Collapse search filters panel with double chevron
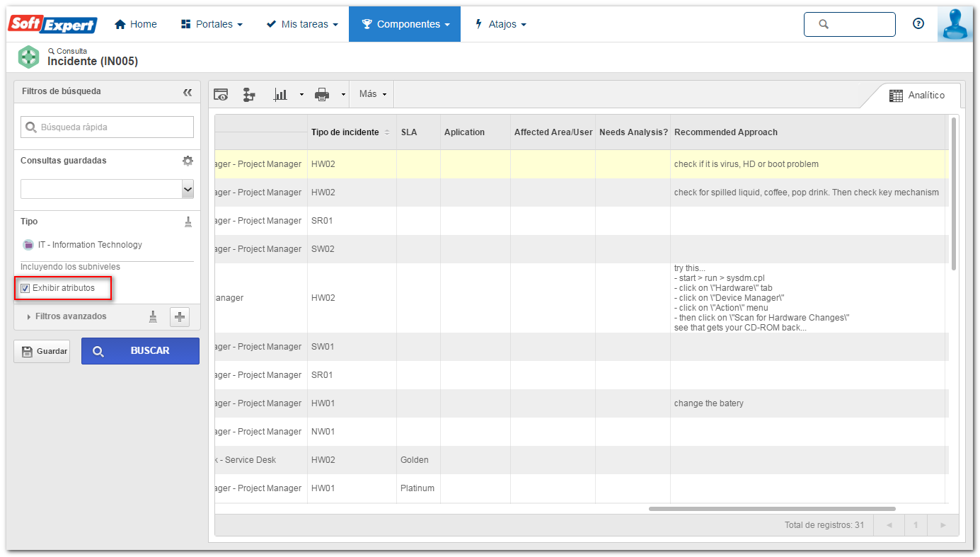Image resolution: width=980 pixels, height=557 pixels. (188, 92)
